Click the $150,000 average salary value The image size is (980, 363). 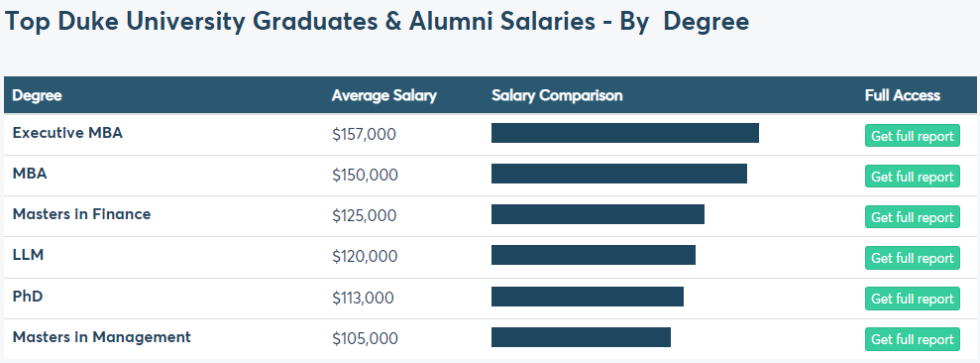pyautogui.click(x=365, y=176)
